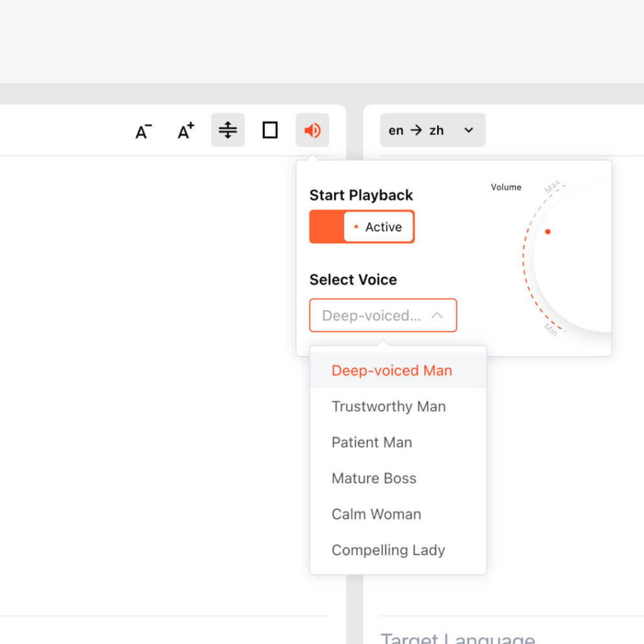Click the increase font size A+ icon

point(186,131)
